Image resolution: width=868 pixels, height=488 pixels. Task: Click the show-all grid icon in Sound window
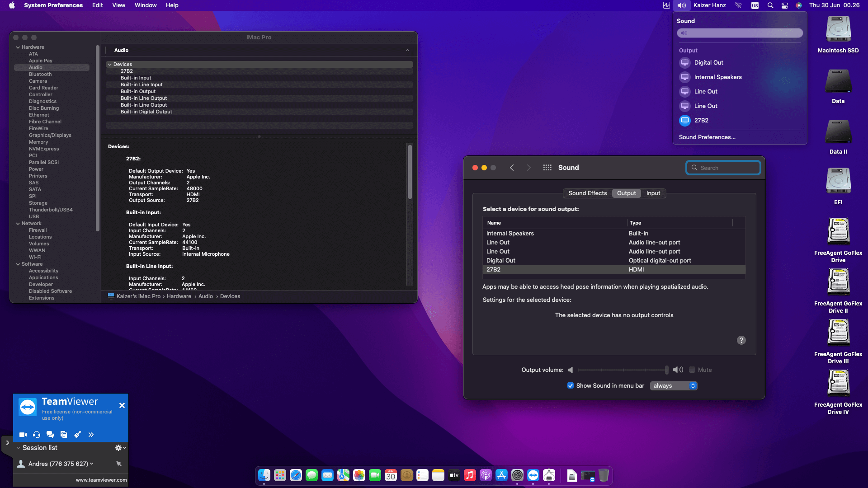click(x=547, y=168)
